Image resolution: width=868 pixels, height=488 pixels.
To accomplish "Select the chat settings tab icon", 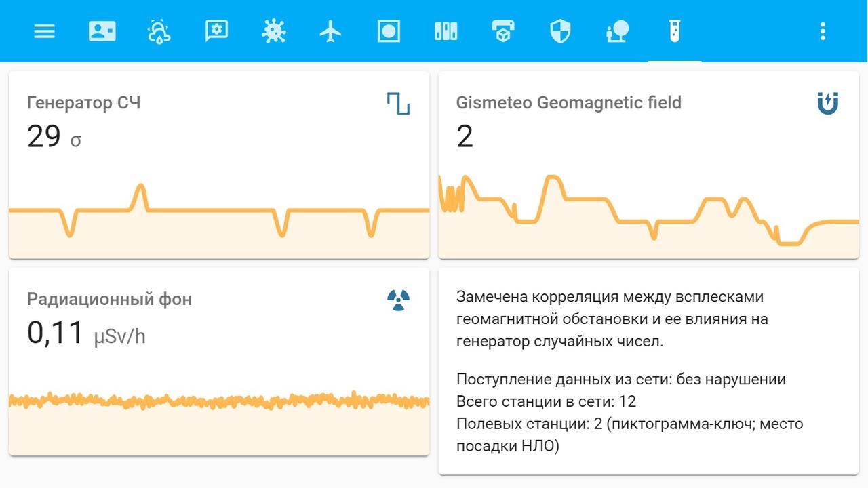I will pos(217,31).
